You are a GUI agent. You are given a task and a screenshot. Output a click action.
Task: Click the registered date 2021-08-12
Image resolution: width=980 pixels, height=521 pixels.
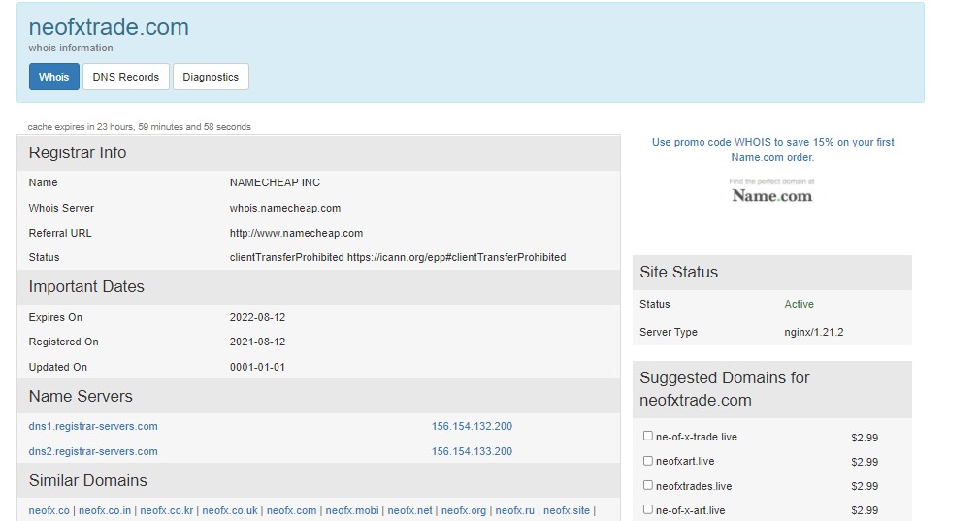pos(257,342)
